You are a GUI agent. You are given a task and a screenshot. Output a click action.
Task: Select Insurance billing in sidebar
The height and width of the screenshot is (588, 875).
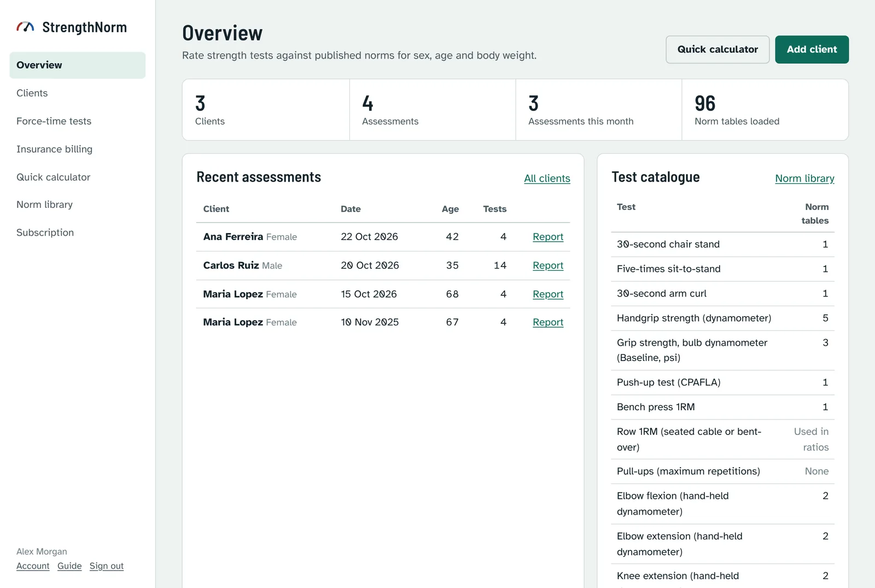(77, 149)
